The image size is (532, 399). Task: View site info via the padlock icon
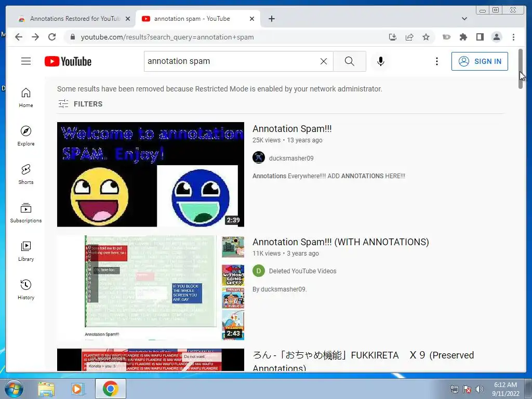(72, 37)
